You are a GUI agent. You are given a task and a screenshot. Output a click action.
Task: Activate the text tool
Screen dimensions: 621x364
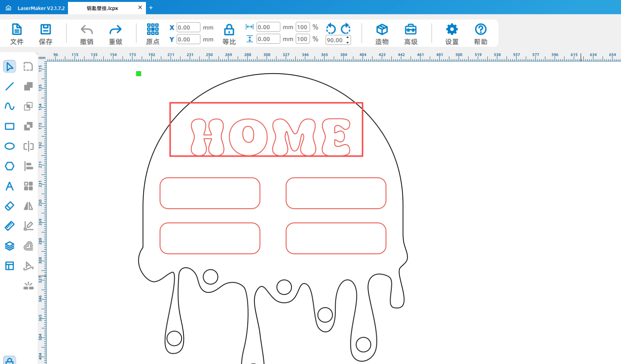(10, 186)
